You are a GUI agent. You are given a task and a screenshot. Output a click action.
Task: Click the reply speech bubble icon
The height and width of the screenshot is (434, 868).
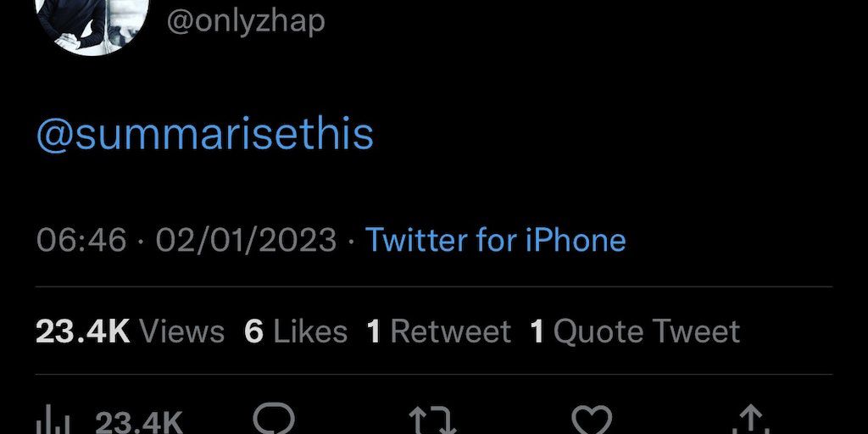[x=274, y=420]
